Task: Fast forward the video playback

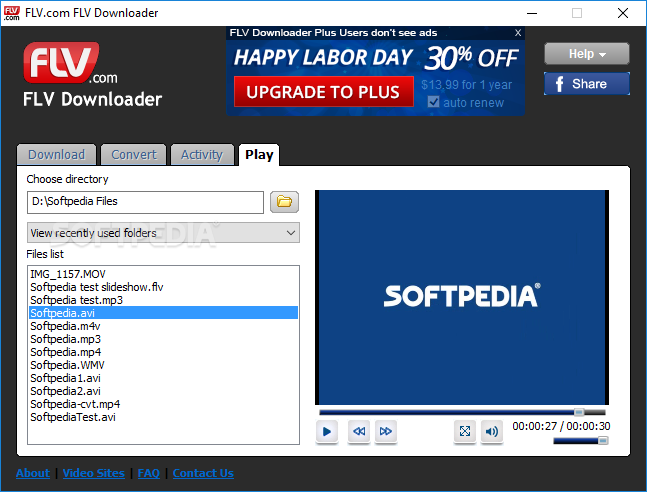Action: [x=386, y=431]
